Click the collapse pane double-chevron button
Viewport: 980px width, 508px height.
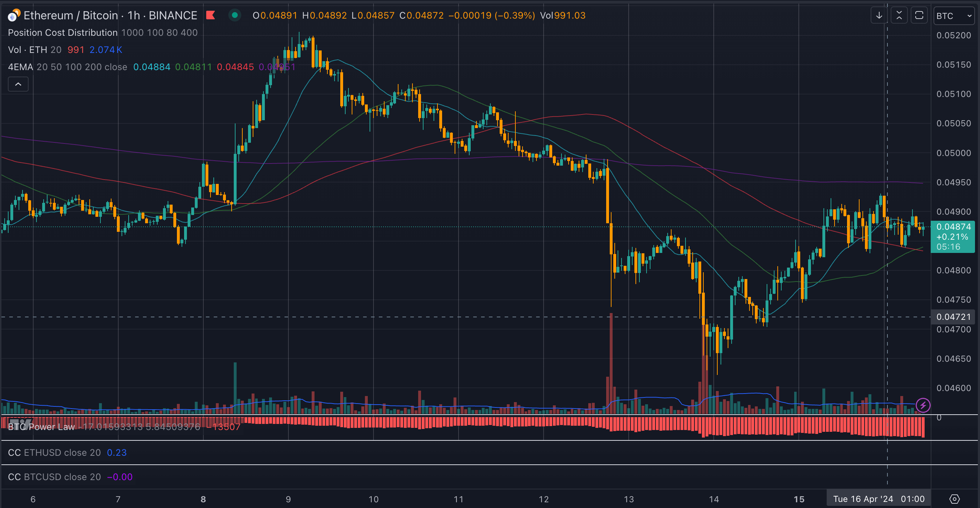click(x=899, y=16)
